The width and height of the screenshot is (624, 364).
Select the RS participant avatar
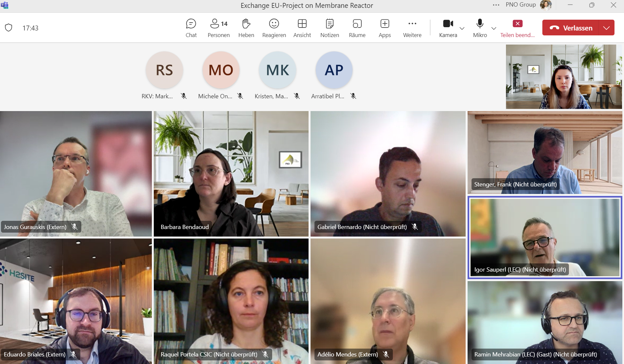coord(164,70)
